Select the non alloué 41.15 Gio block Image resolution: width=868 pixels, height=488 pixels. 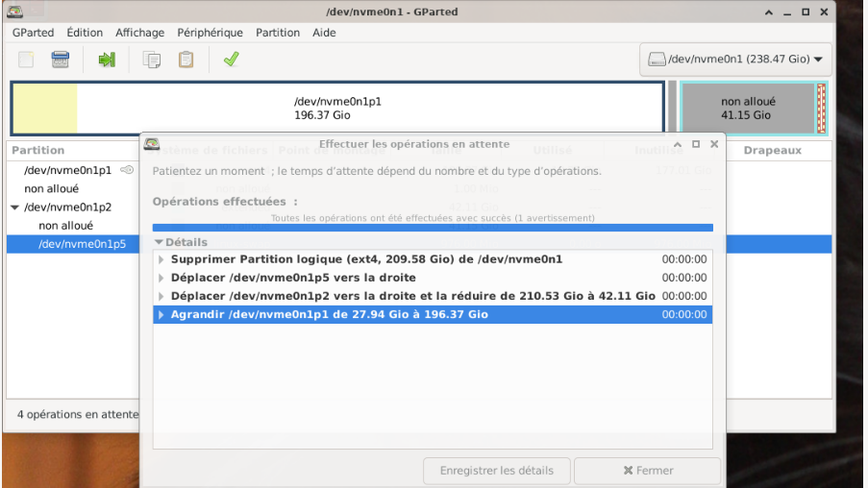coord(747,108)
